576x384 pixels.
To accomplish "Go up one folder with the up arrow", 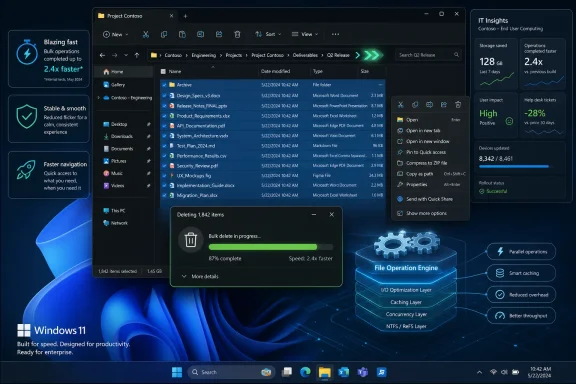I will point(137,55).
